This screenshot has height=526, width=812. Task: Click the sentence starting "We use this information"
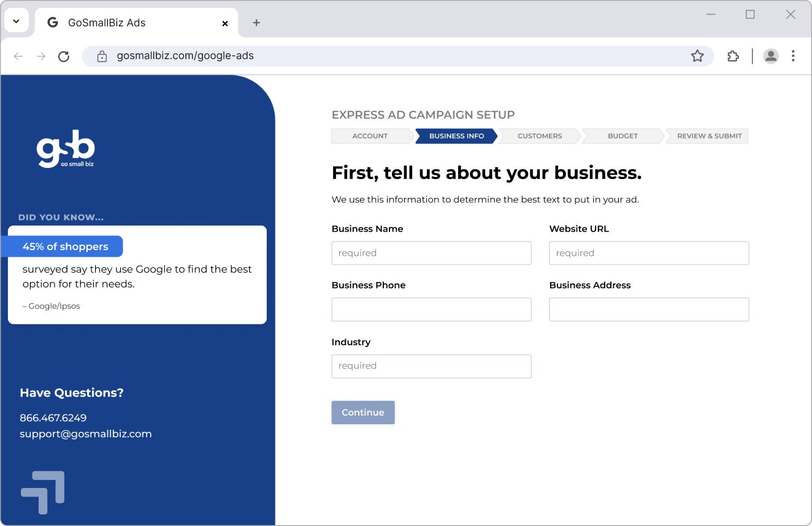click(x=485, y=200)
